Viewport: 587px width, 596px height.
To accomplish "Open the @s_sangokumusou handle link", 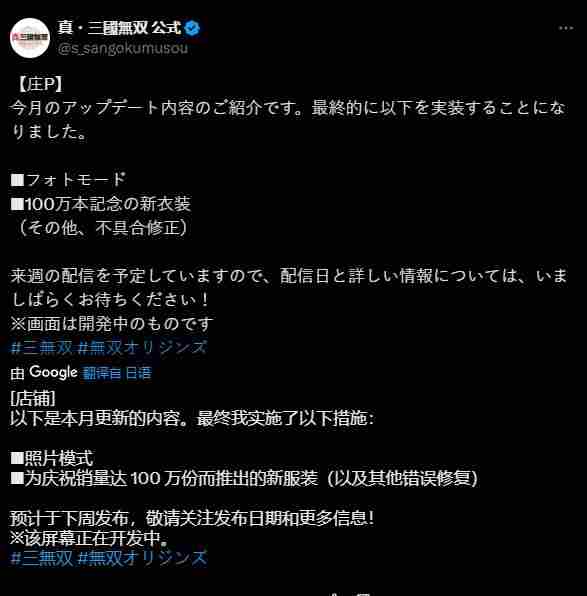I will tap(123, 48).
